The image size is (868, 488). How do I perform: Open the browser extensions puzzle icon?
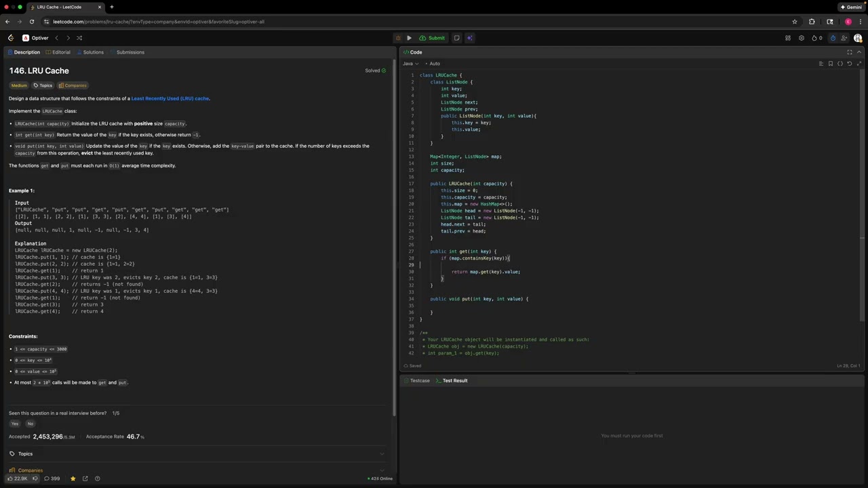click(x=812, y=22)
